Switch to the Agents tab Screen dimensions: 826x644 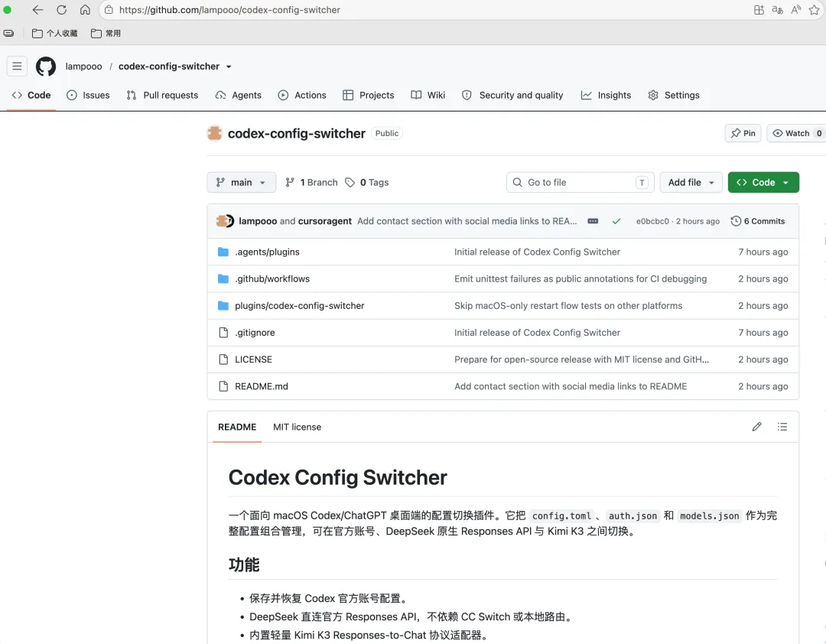[x=238, y=95]
